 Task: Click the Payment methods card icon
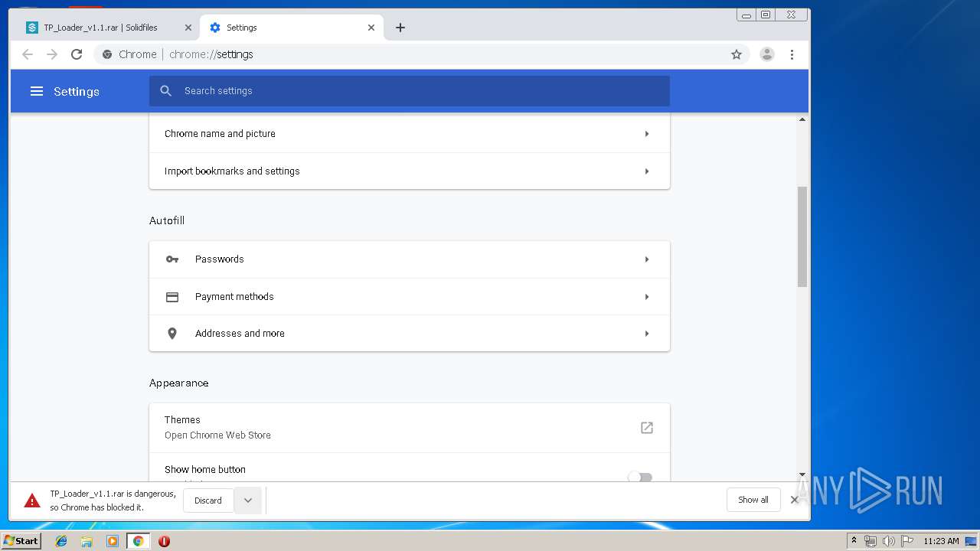click(x=172, y=297)
